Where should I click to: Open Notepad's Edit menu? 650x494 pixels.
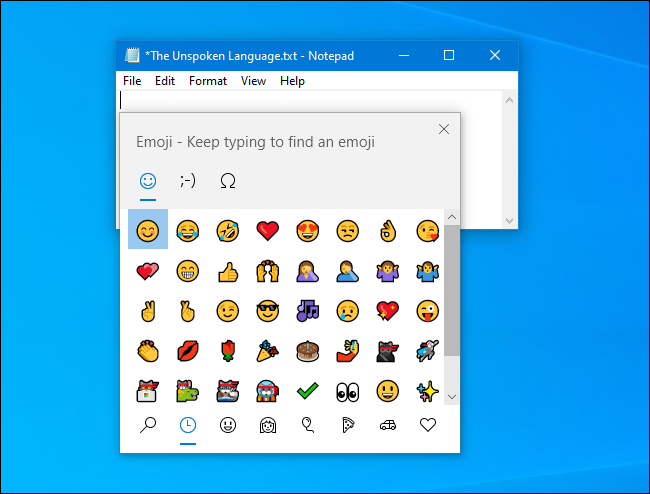coord(165,81)
